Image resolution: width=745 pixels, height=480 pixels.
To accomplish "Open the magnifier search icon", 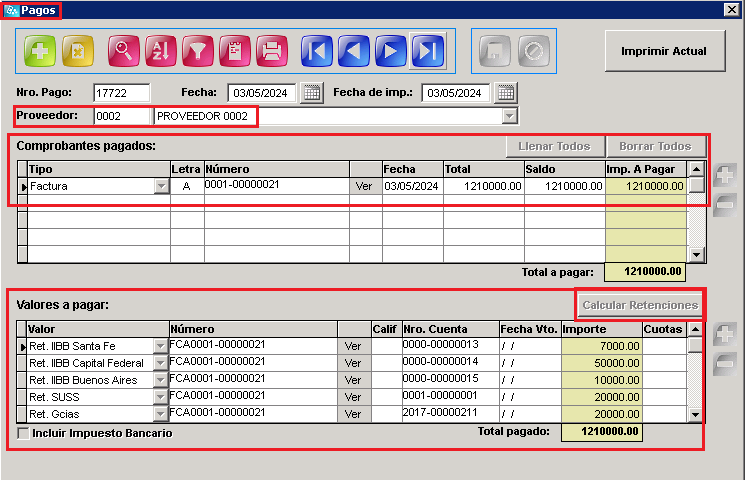I will 124,51.
